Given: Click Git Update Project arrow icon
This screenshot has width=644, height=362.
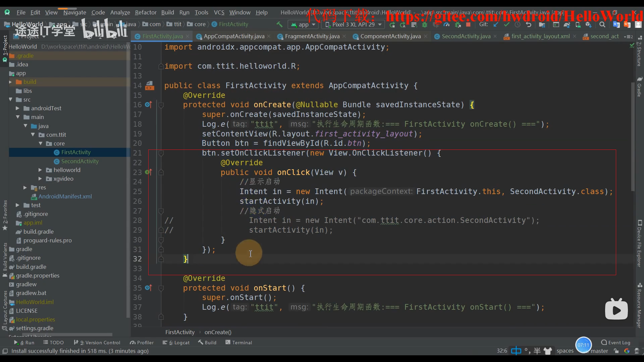Looking at the screenshot, I should [x=496, y=24].
